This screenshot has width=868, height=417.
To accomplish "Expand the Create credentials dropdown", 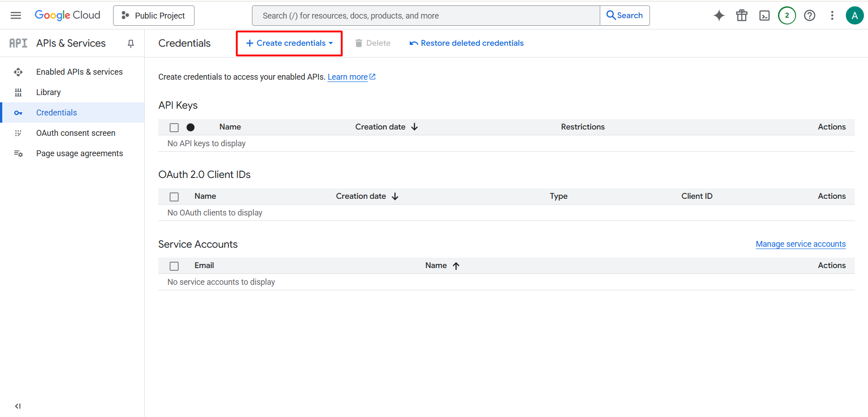I will (289, 43).
